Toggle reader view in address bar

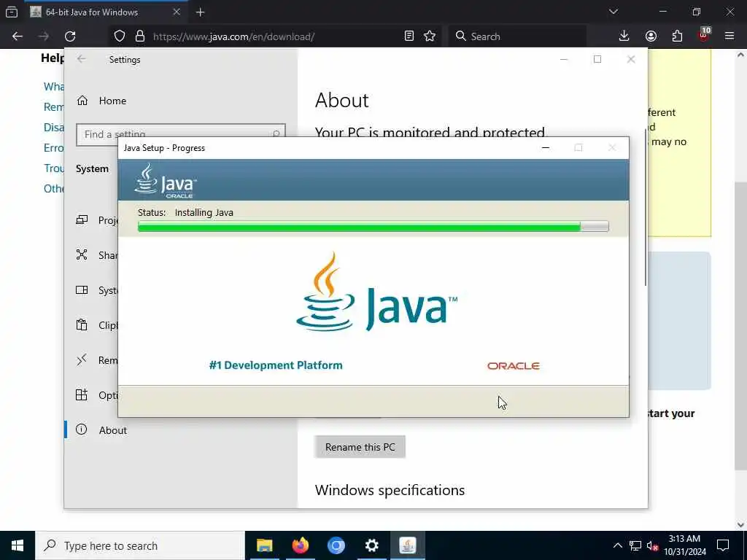[x=409, y=36]
